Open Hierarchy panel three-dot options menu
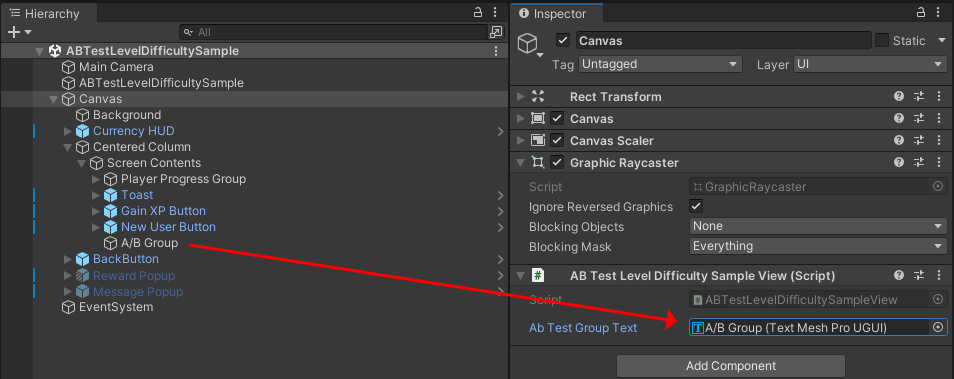 496,12
